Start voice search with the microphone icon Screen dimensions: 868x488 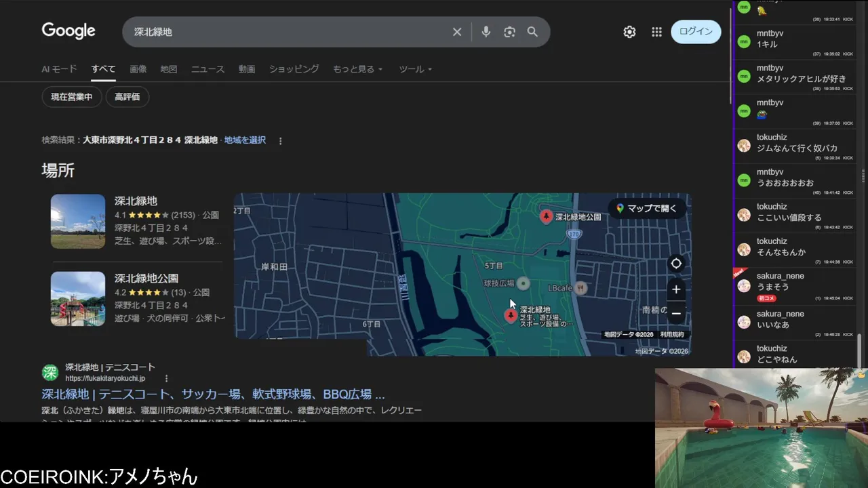tap(486, 32)
